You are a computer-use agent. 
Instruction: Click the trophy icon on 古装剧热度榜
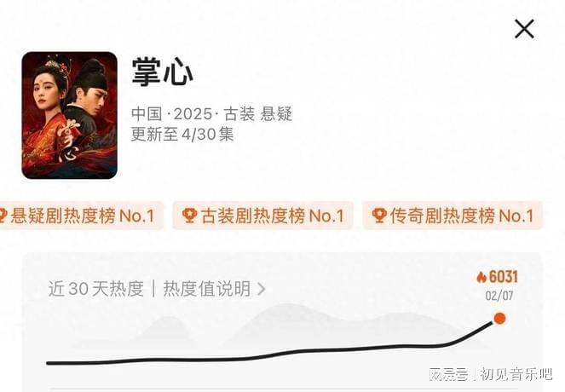(189, 216)
